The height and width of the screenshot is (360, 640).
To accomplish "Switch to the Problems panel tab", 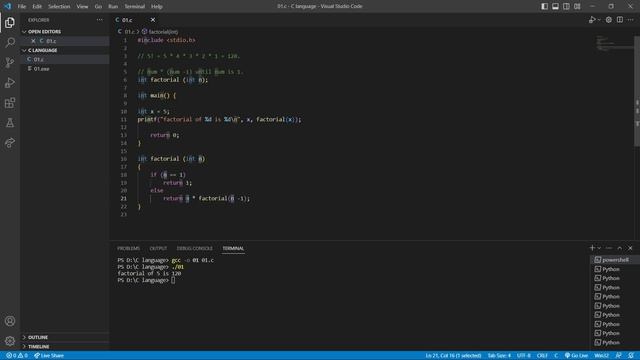I will point(129,248).
